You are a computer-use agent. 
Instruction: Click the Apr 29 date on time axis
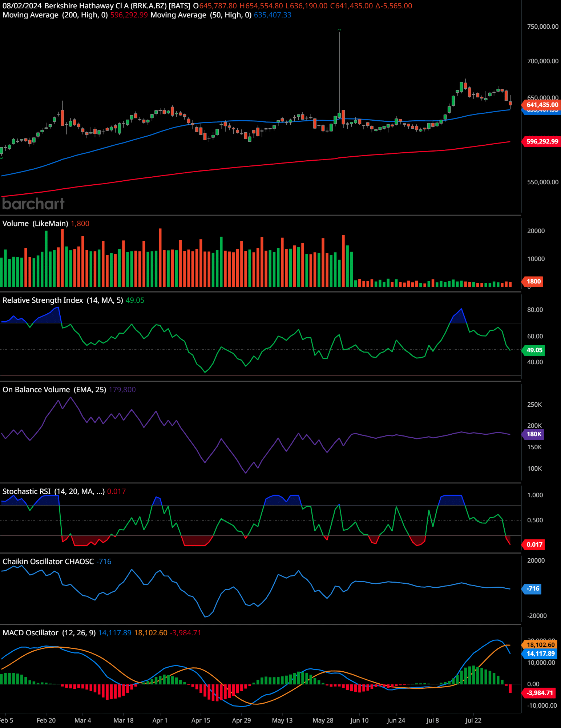pyautogui.click(x=241, y=720)
